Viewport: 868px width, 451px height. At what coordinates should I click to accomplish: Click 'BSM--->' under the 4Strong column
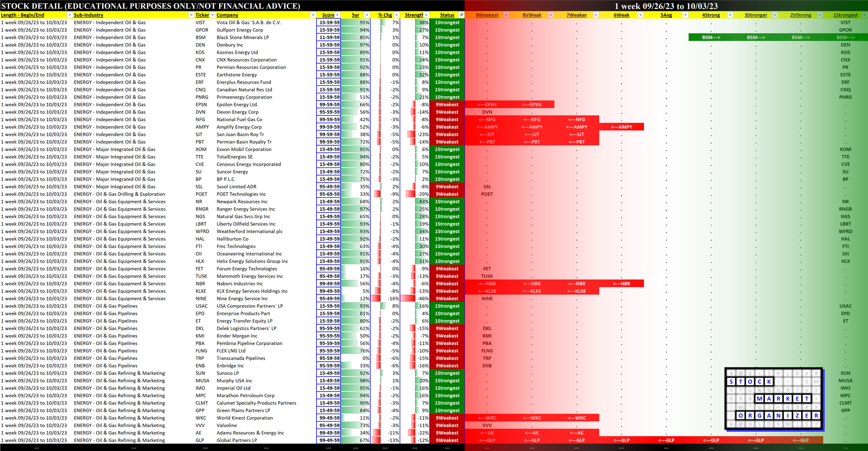point(711,37)
